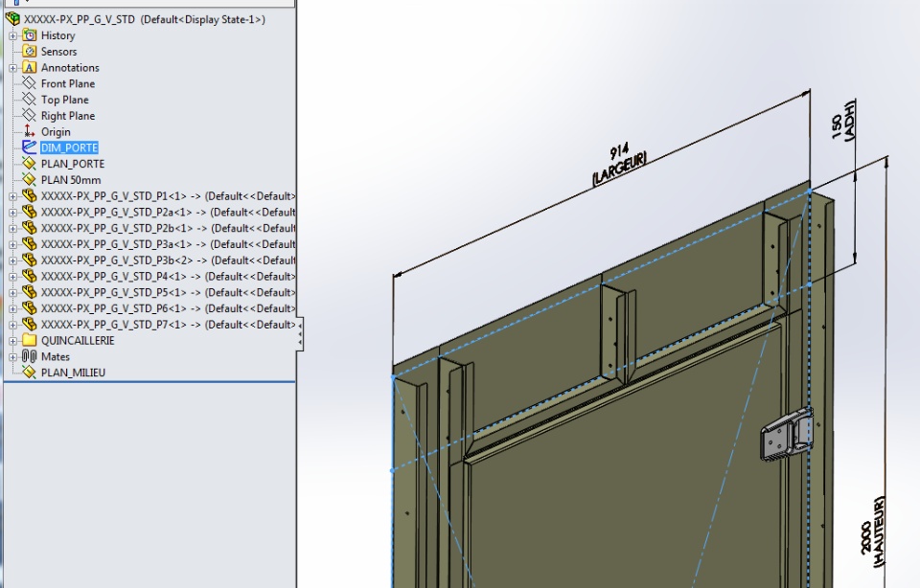Click the 150 (ADH) dimension text
This screenshot has width=920, height=588.
point(843,120)
